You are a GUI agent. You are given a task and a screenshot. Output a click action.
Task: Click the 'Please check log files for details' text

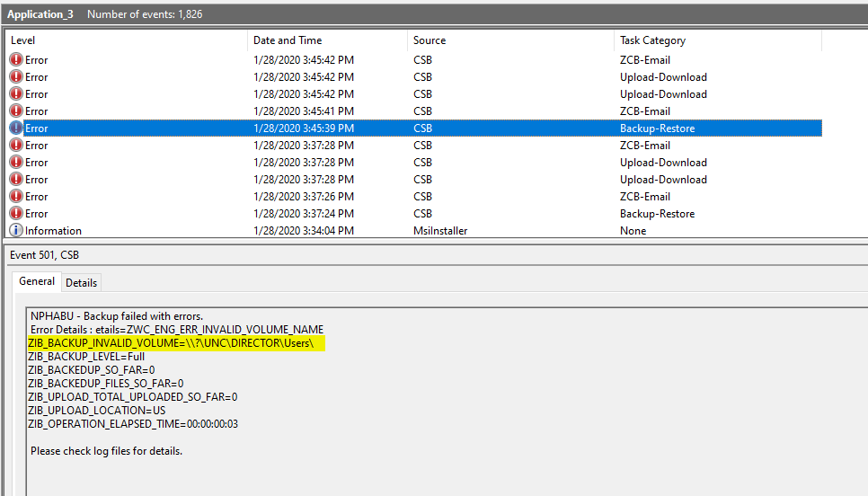pos(106,450)
